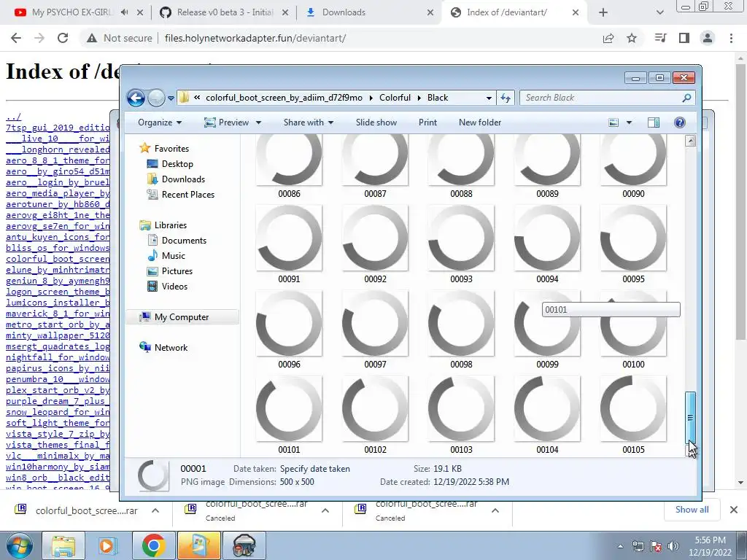Click the Search Black input field
The width and height of the screenshot is (747, 560).
pyautogui.click(x=602, y=98)
